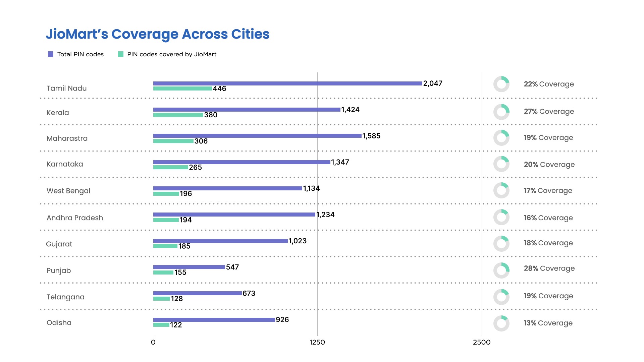644x362 pixels.
Task: Click the 16% Coverage text
Action: coord(548,218)
